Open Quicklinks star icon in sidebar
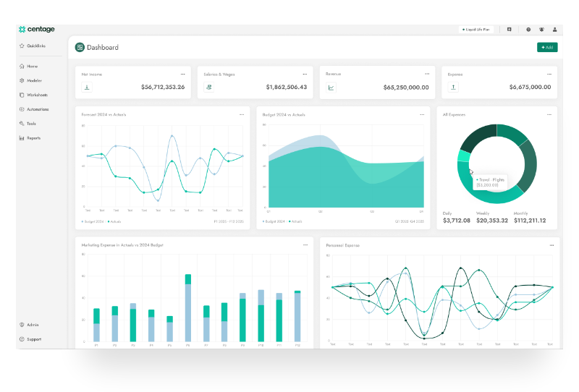Screen dimensions: 579x392 22,46
